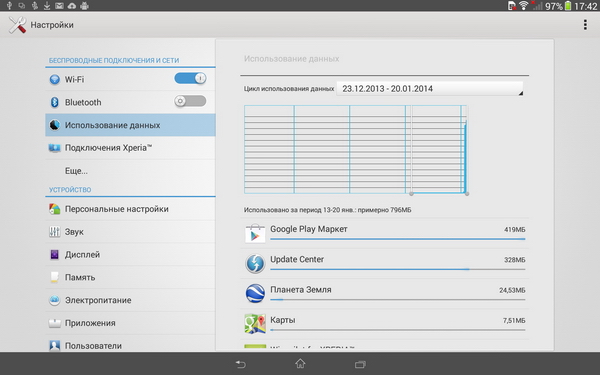The width and height of the screenshot is (600, 375).
Task: Select Использование данных in sidebar
Action: click(130, 125)
